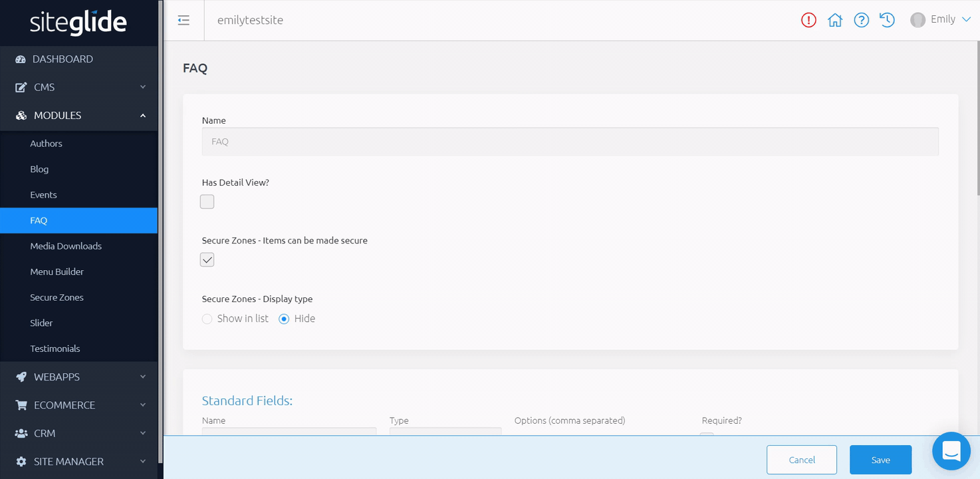Click the Name input field
This screenshot has height=479, width=980.
[465, 141]
